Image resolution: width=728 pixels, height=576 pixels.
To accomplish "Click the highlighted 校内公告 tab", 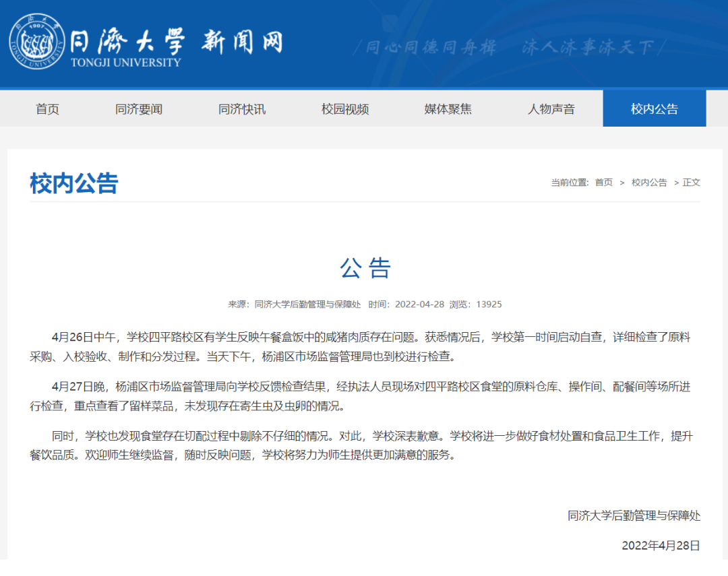I will pos(653,108).
